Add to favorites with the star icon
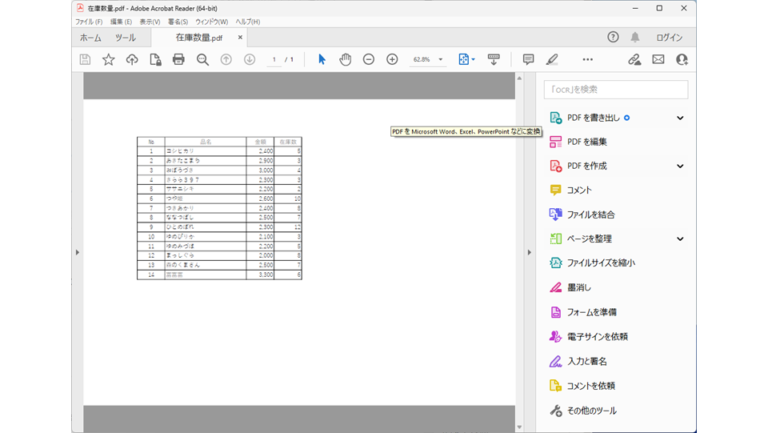768x433 pixels. pos(108,59)
